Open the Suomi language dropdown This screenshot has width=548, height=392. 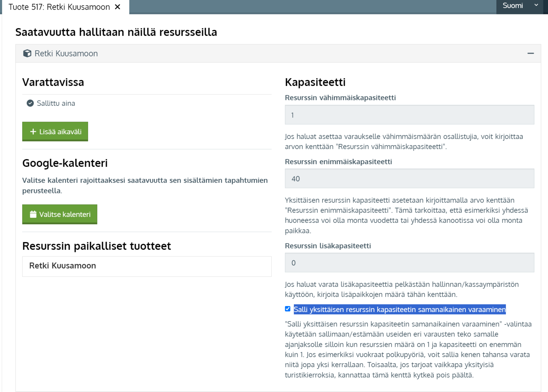point(536,5)
